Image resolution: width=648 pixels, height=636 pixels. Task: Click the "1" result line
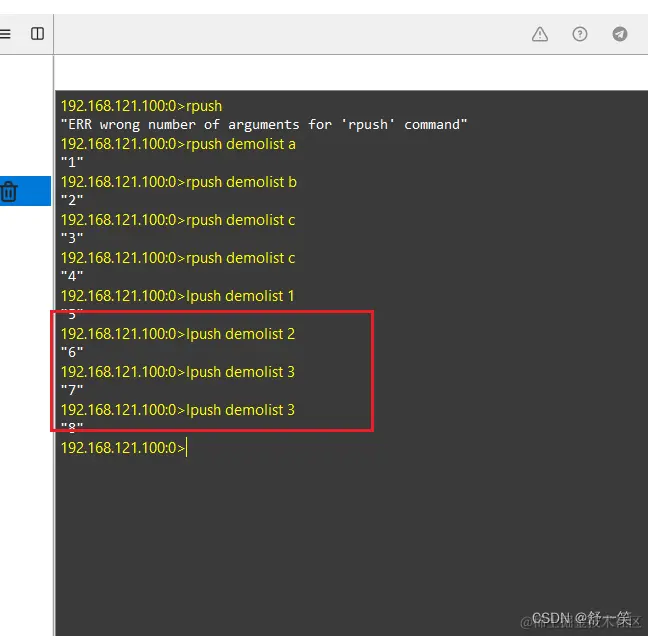click(72, 162)
